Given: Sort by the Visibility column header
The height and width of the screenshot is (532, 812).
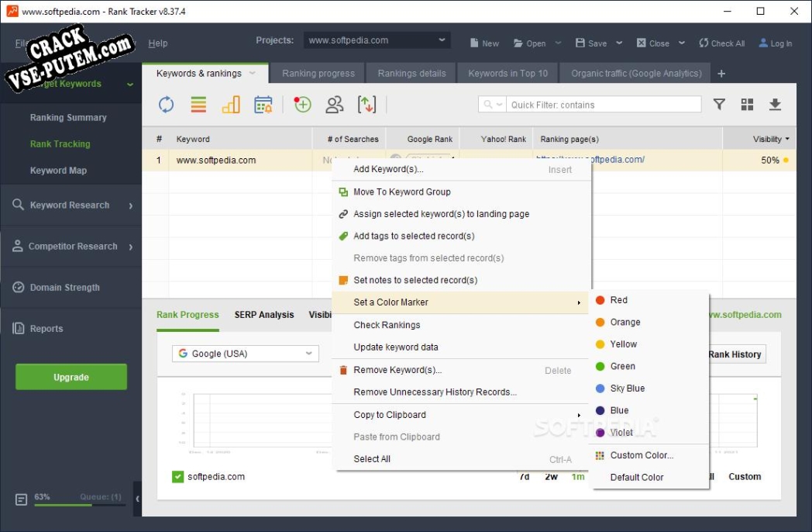Looking at the screenshot, I should pos(759,139).
